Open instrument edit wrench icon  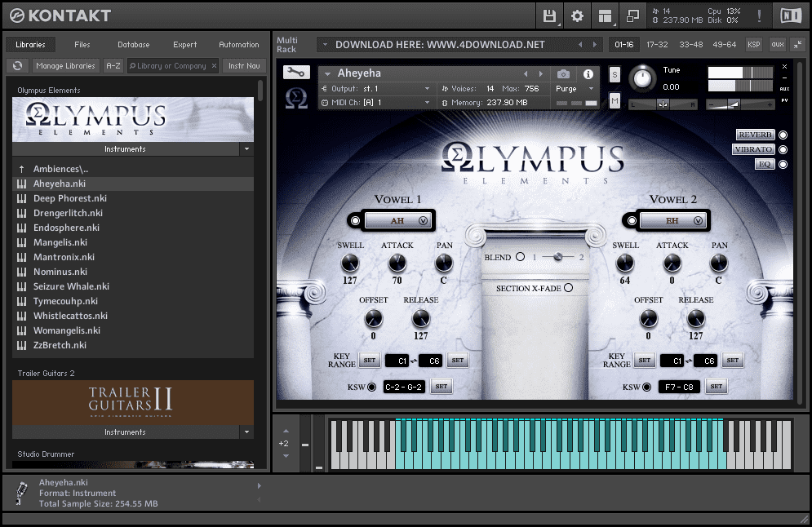tap(295, 73)
